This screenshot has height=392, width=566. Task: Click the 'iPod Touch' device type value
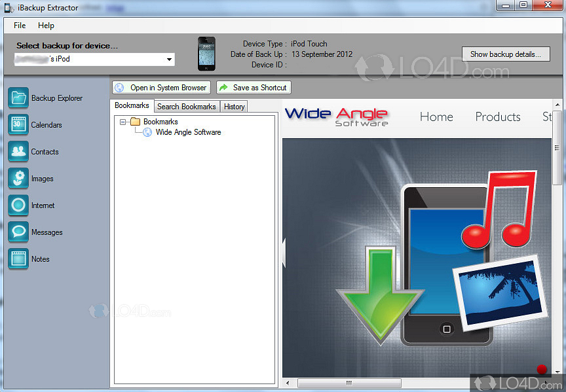309,44
